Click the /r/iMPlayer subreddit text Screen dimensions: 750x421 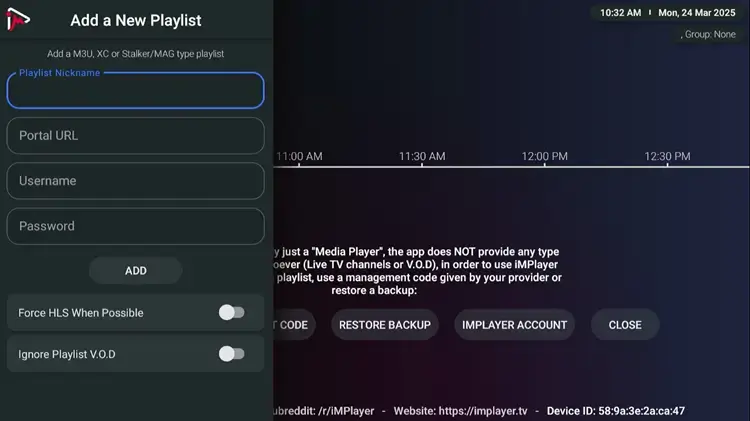[x=346, y=411]
